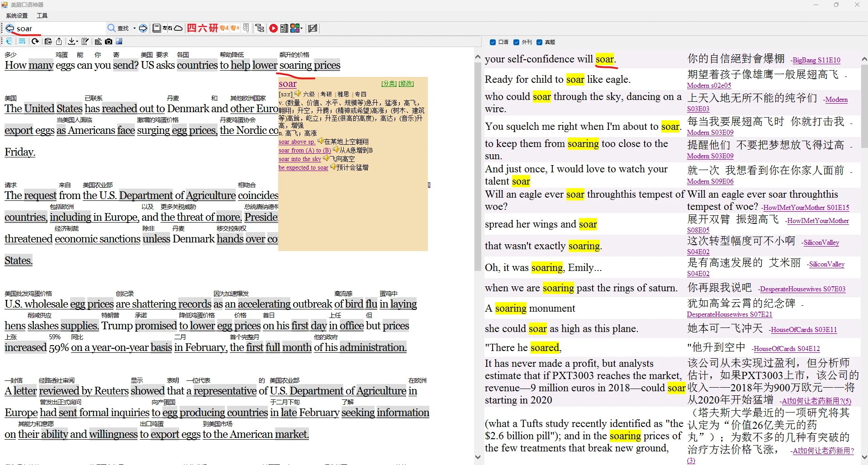868x465 pixels.
Task: Click the import document icon
Action: click(48, 41)
